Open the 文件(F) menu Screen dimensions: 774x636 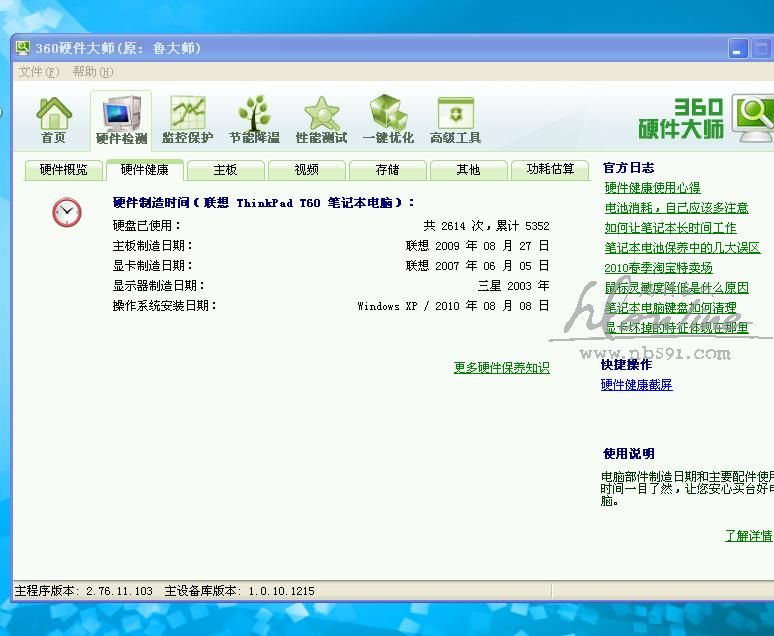coord(39,72)
